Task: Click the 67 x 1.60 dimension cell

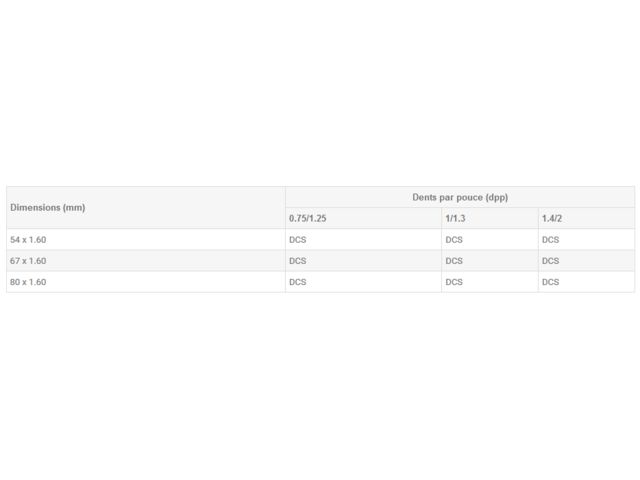Action: (x=28, y=261)
